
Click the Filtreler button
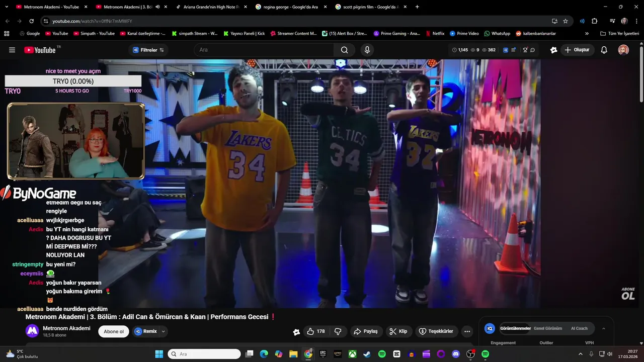[148, 50]
